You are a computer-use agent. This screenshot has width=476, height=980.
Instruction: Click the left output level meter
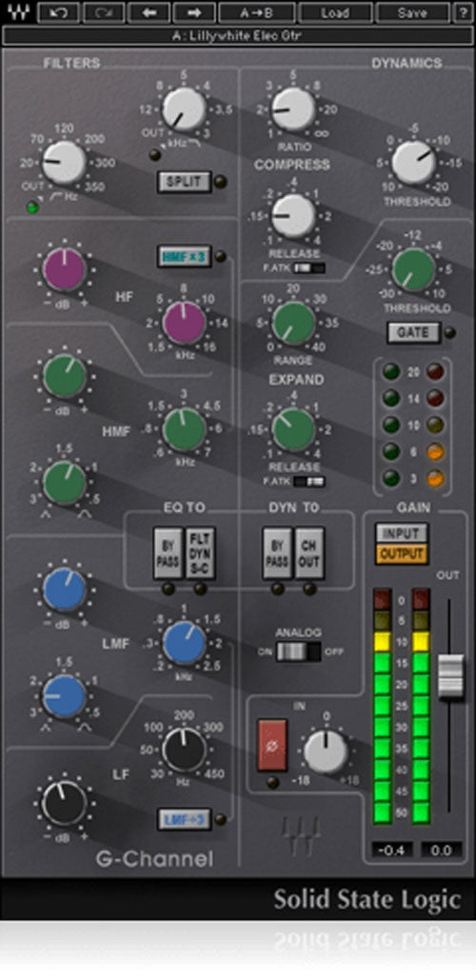pyautogui.click(x=383, y=706)
